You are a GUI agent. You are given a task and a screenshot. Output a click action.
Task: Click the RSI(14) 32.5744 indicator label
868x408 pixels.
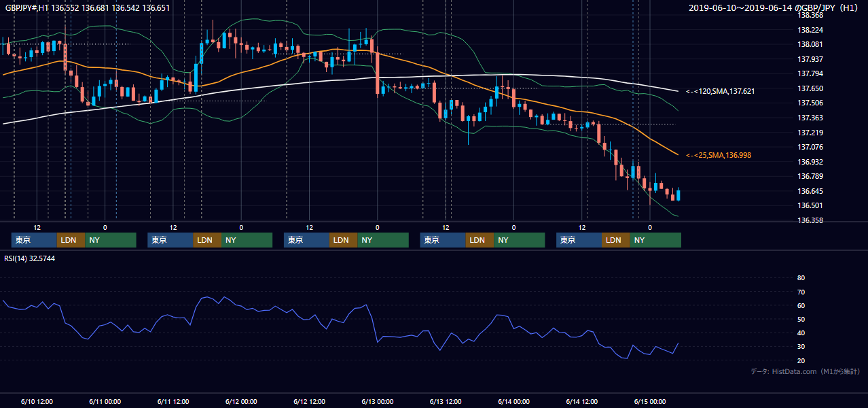click(x=30, y=258)
